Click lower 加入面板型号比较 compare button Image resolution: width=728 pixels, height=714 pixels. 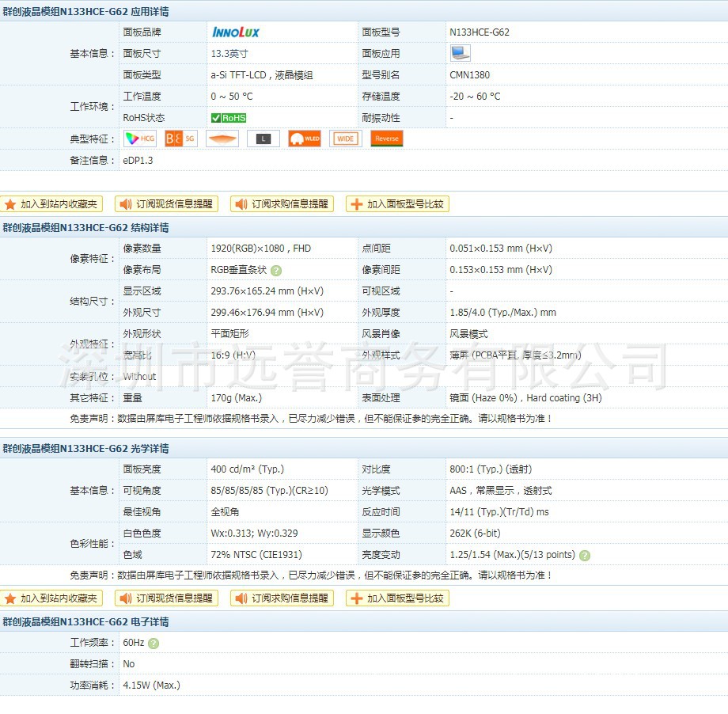(x=397, y=598)
